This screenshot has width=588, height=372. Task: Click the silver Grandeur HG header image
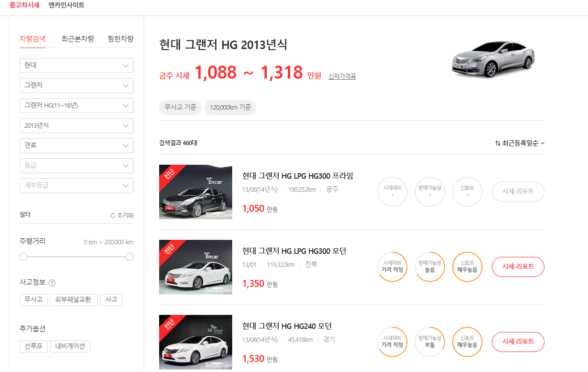(x=493, y=59)
